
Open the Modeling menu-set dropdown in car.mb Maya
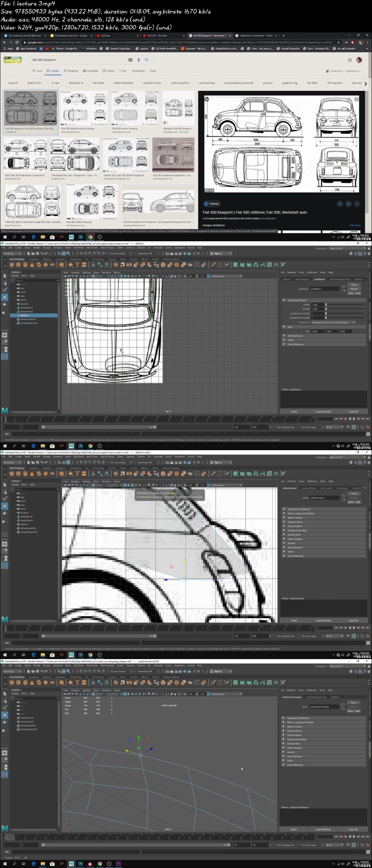(x=12, y=254)
